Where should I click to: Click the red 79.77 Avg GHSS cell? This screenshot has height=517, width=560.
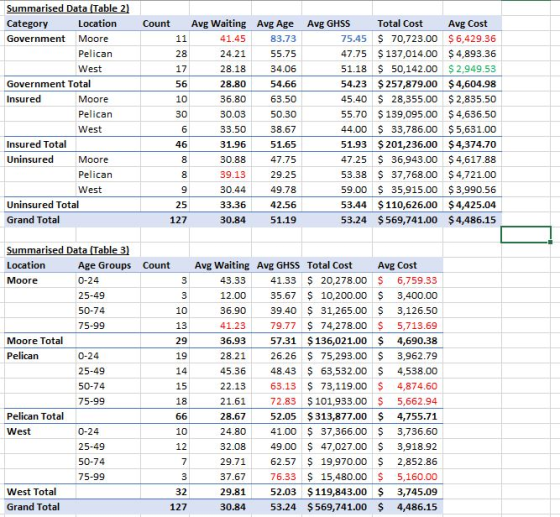click(x=283, y=326)
